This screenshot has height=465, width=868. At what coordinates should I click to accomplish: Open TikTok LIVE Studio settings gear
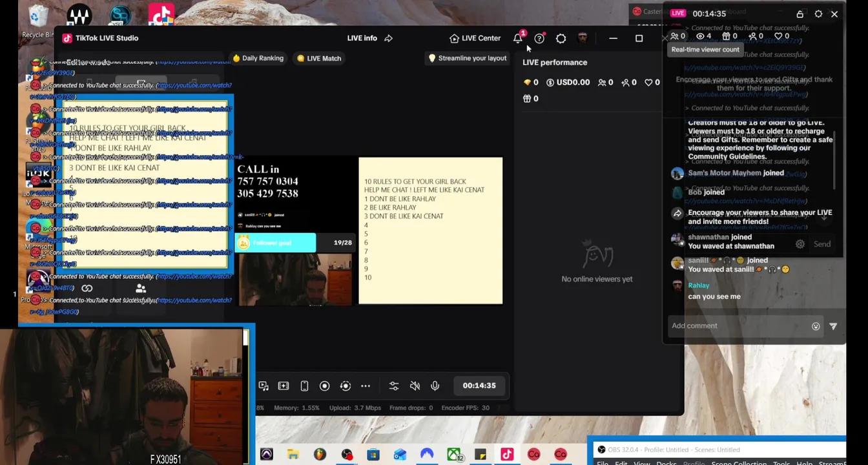pyautogui.click(x=561, y=38)
